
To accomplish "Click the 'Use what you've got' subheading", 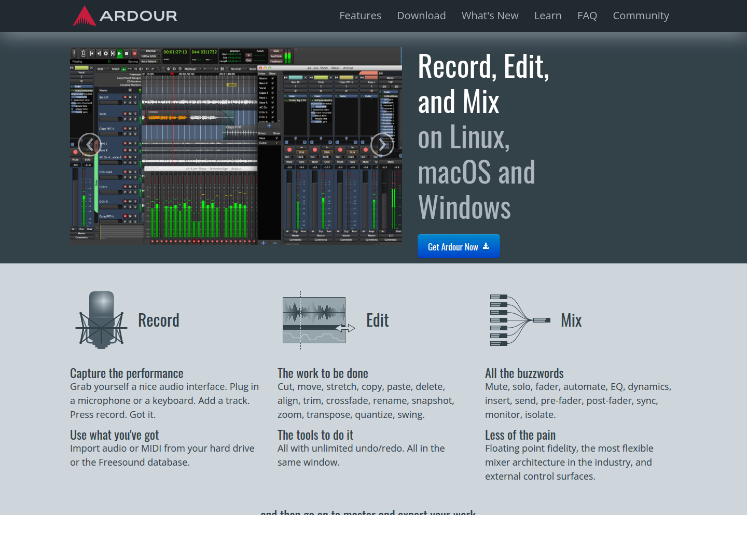I will pyautogui.click(x=115, y=435).
